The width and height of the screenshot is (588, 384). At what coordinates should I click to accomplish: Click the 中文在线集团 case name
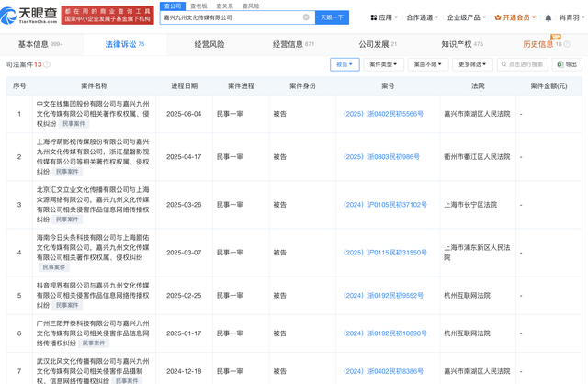93,114
